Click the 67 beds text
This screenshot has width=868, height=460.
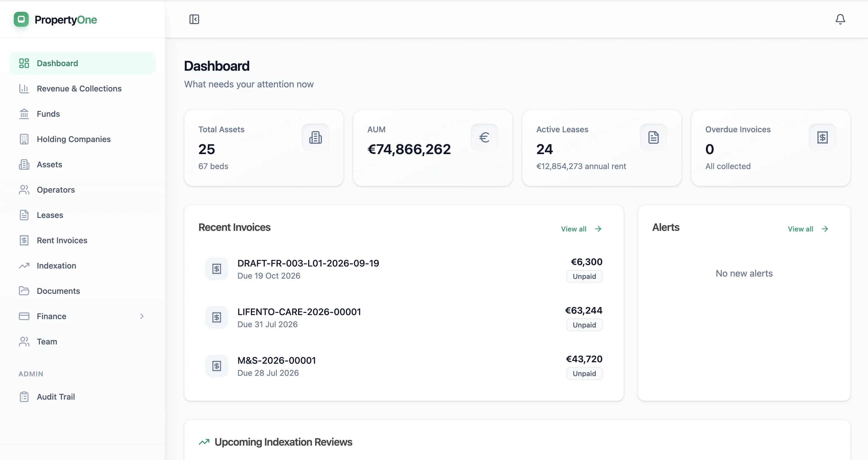pos(213,166)
